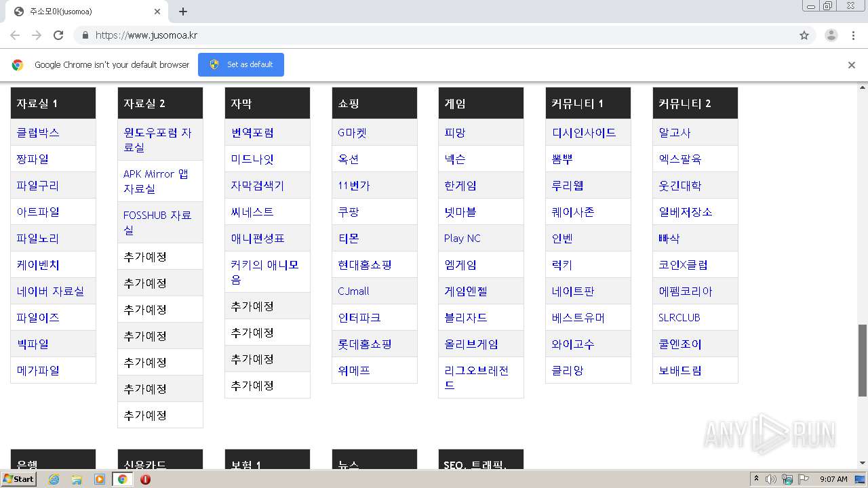The image size is (868, 488).
Task: Open the red shield taskbar icon
Action: click(x=145, y=479)
